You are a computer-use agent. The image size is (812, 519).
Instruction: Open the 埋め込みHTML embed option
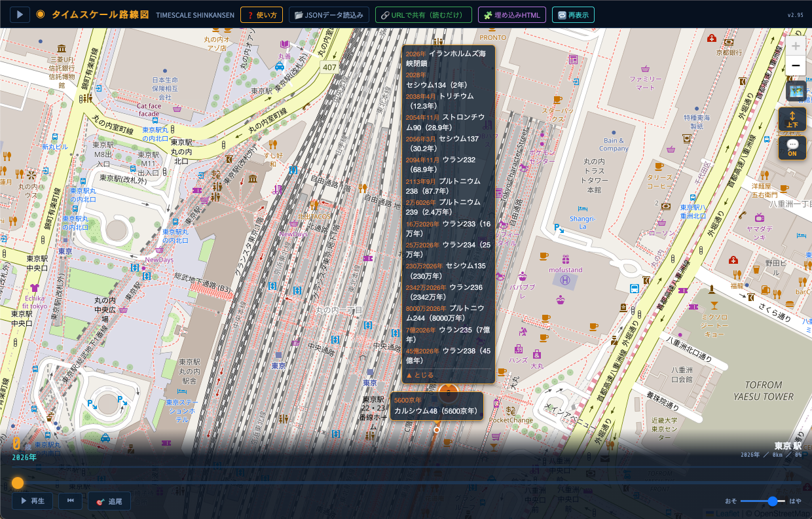pos(512,14)
